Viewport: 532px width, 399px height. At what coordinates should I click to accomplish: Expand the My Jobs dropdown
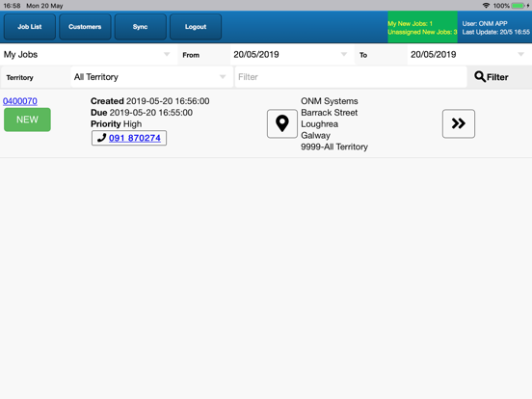point(88,55)
